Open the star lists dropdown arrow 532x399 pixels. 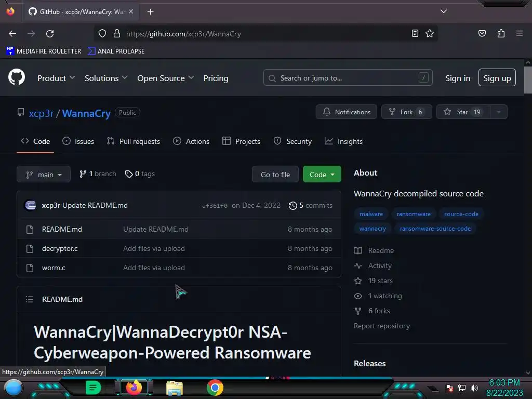coord(498,112)
